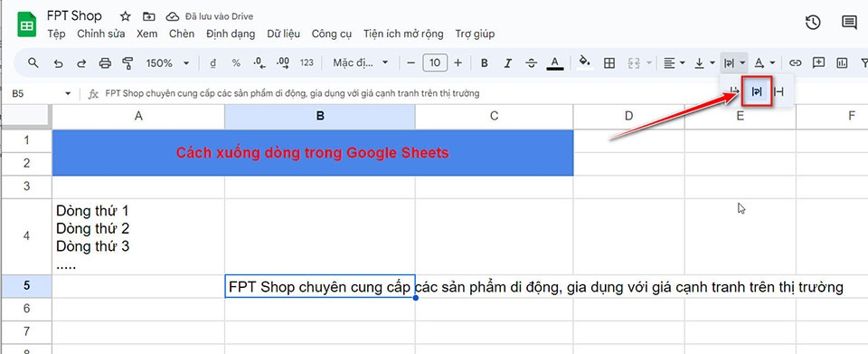Create a filter with the funnel icon
The image size is (868, 354).
tap(864, 63)
